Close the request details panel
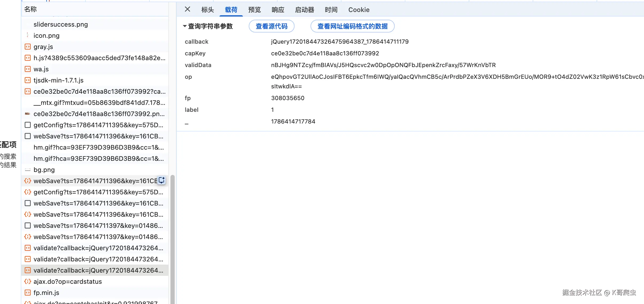The image size is (644, 304). (188, 9)
